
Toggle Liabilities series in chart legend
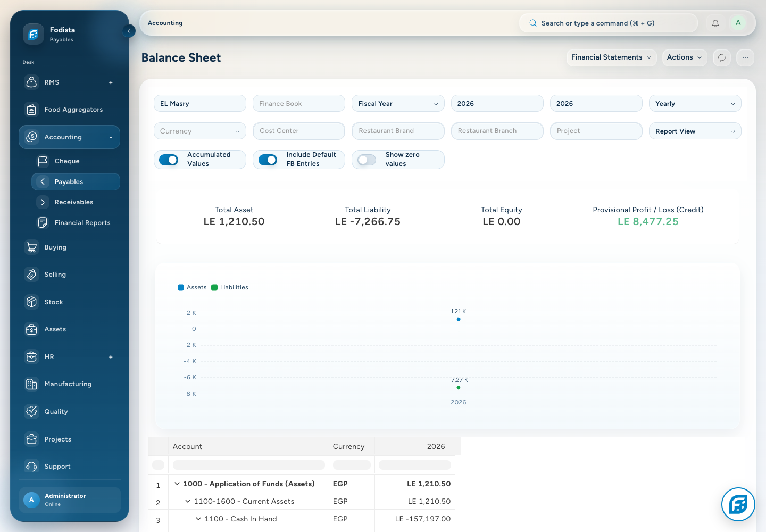230,288
